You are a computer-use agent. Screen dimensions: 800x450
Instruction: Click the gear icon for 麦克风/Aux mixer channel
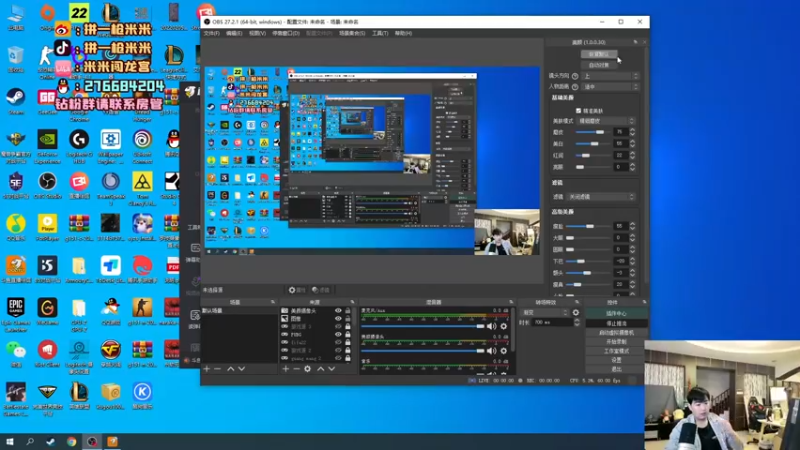(x=504, y=326)
